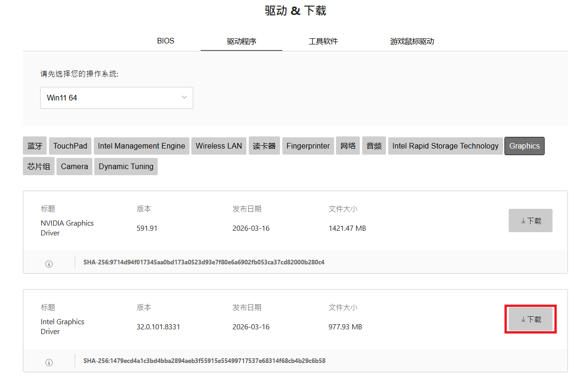Choose the Dynamic Tuning category

pos(126,166)
